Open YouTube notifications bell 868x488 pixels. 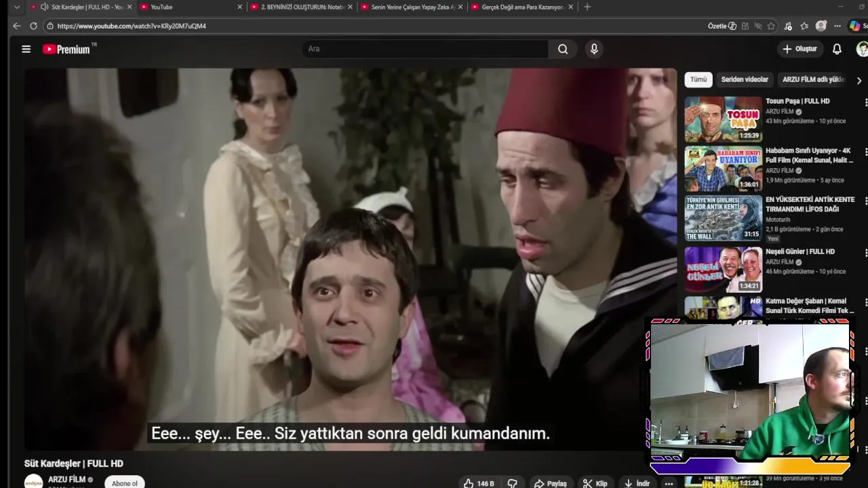(837, 49)
